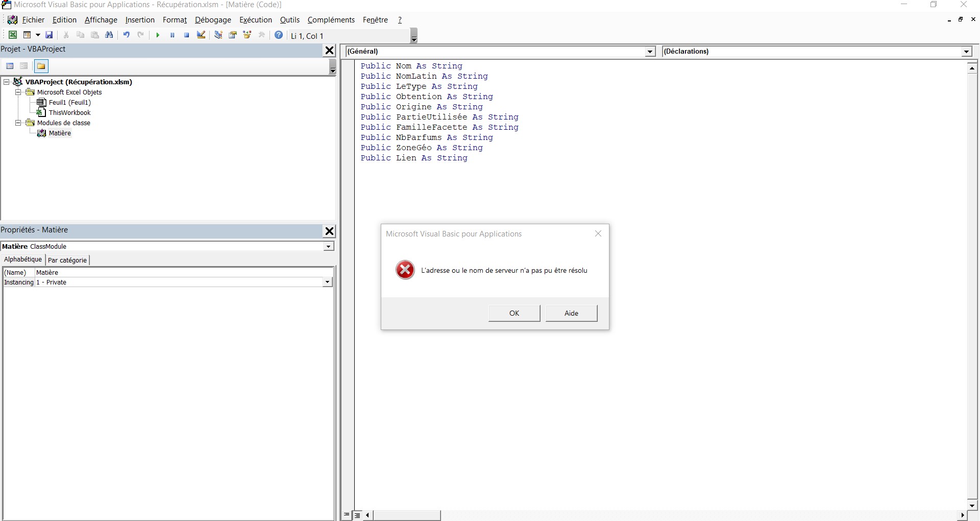The width and height of the screenshot is (980, 521).
Task: Open the Débogage menu
Action: 213,20
